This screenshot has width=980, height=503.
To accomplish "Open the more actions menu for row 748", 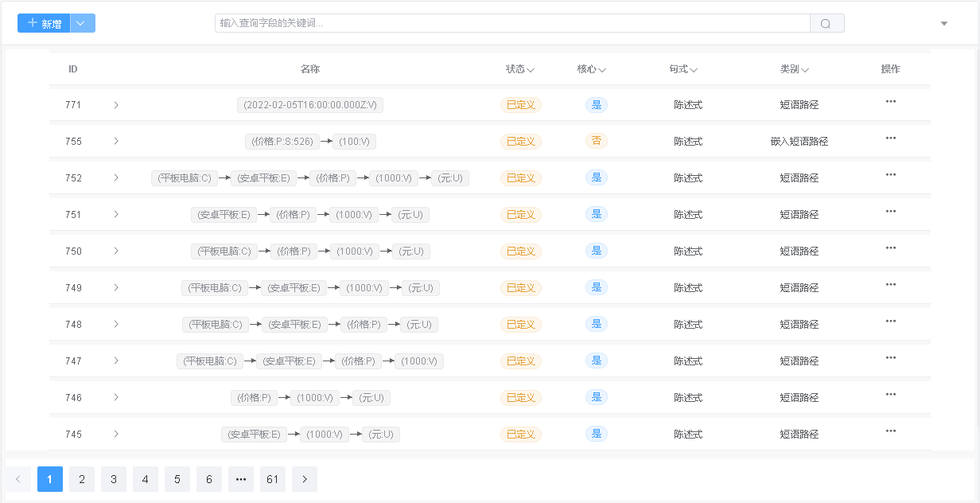I will coord(891,322).
